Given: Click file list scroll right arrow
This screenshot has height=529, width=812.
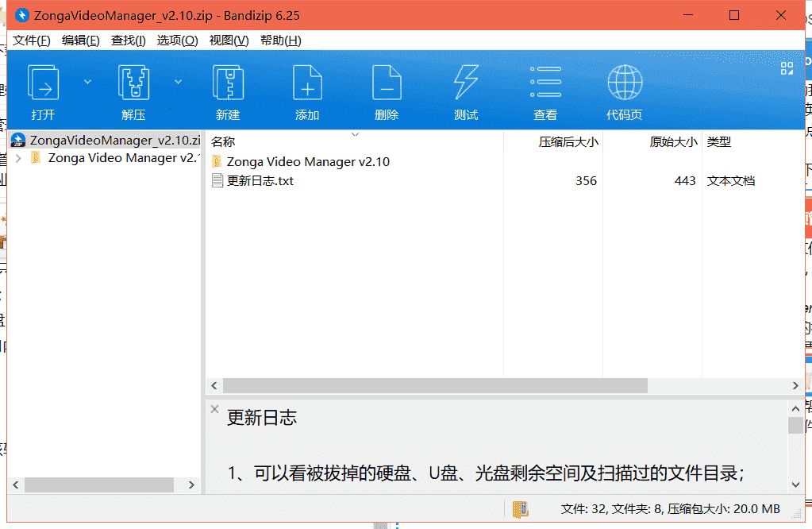Looking at the screenshot, I should [795, 385].
